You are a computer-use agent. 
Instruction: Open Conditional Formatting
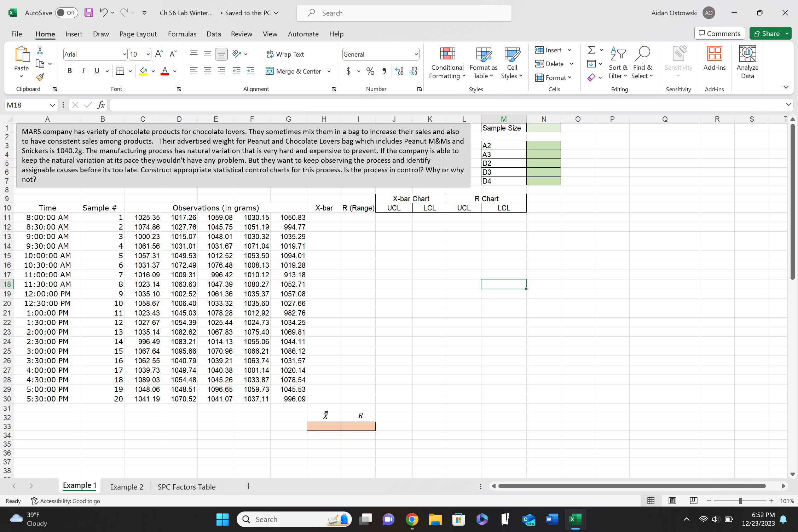point(447,63)
